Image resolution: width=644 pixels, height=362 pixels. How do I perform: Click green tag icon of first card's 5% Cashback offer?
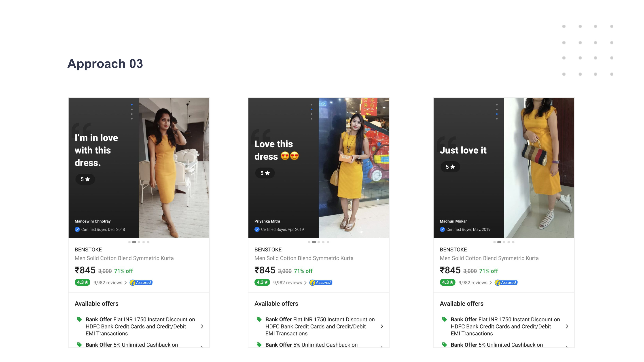pos(79,345)
